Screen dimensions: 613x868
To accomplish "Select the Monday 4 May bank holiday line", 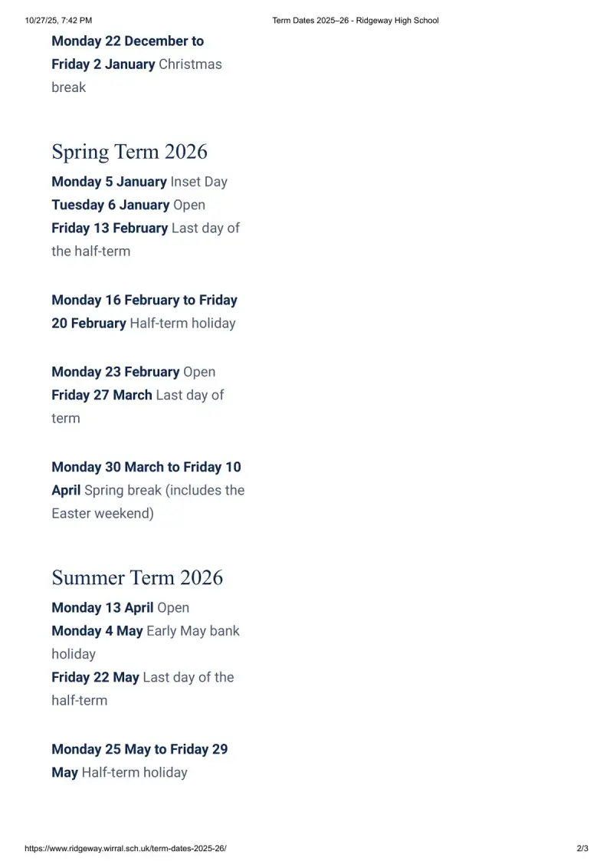I will [x=146, y=642].
